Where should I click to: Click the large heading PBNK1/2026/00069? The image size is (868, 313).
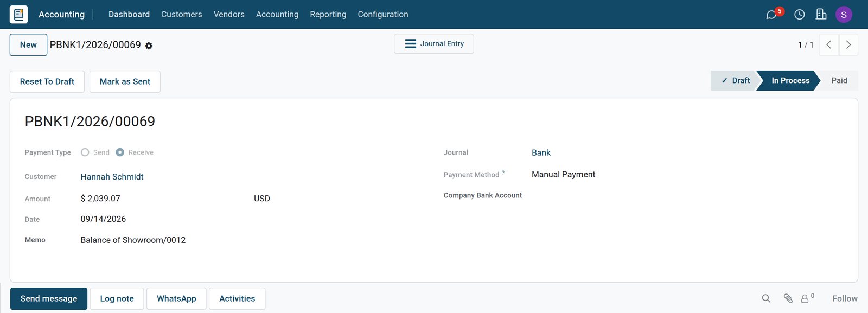pos(90,122)
